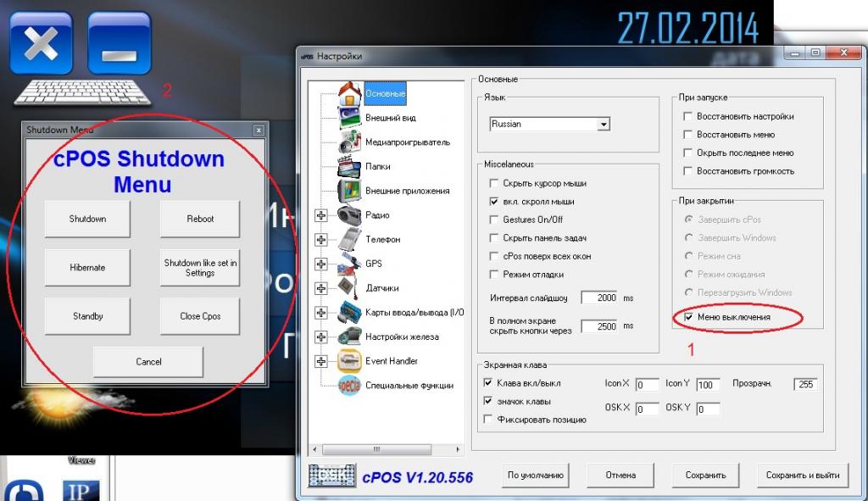Viewport: 868px width, 501px height.
Task: Toggle Восстановить громкость checkbox
Action: click(688, 171)
